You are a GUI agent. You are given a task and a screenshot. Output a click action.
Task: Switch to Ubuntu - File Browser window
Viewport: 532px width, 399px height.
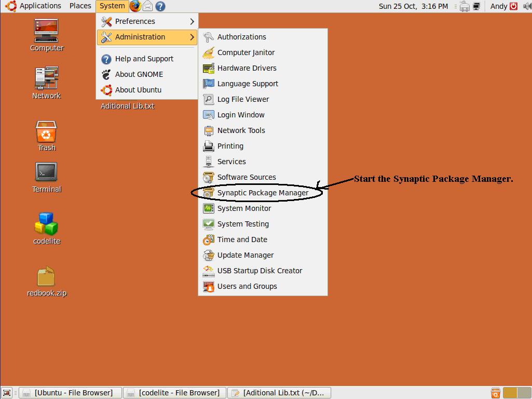[x=70, y=393]
